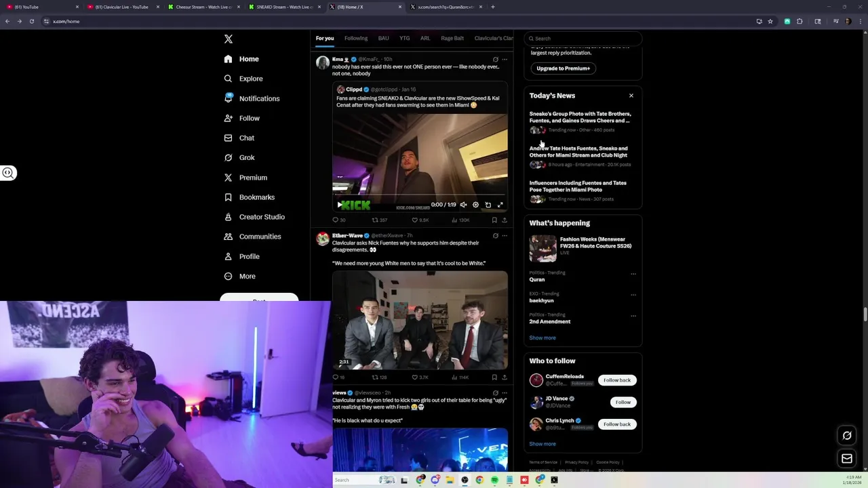Image resolution: width=868 pixels, height=488 pixels.
Task: Open Fashion Weeks live event
Action: (x=583, y=248)
